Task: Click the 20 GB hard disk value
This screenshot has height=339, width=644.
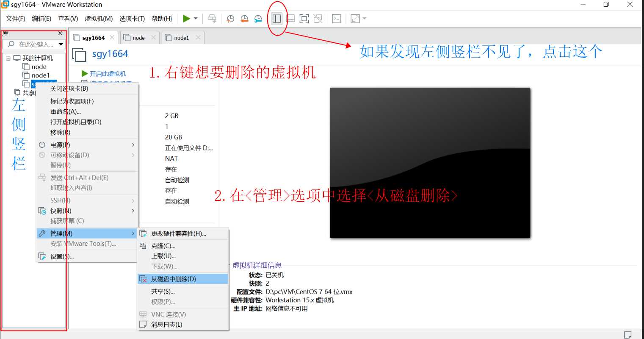Action: coord(174,137)
